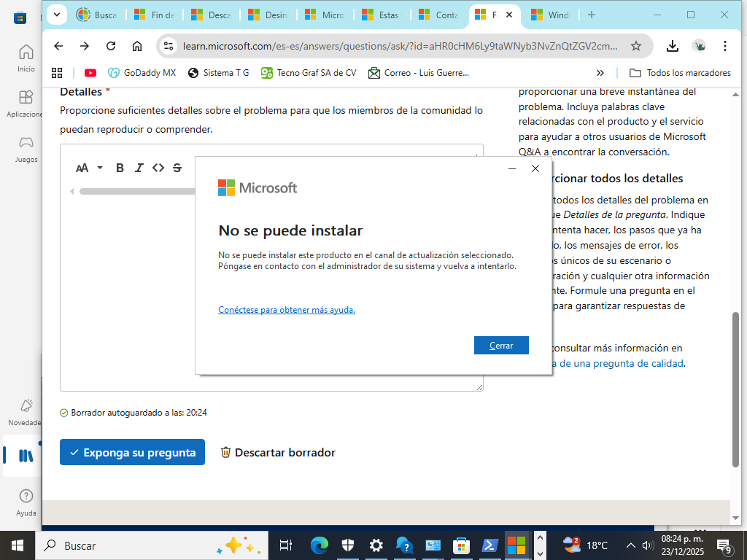Switch to the Wind tab
The width and height of the screenshot is (747, 560).
point(550,15)
